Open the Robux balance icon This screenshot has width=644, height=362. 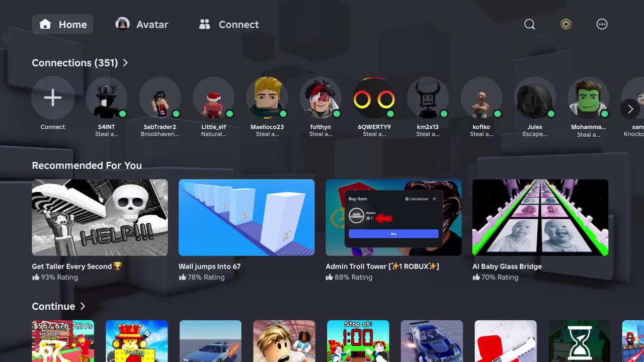pos(566,24)
